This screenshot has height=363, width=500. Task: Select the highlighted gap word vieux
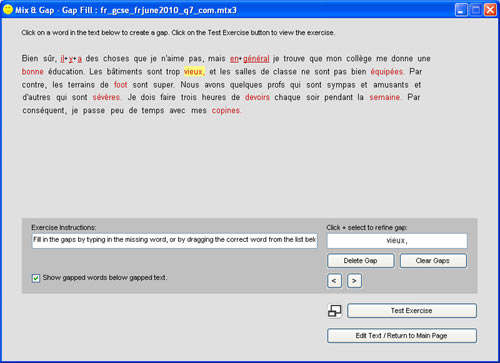(x=193, y=71)
